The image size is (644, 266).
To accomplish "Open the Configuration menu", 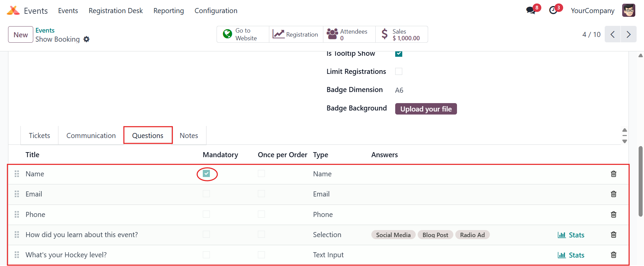I will [216, 11].
